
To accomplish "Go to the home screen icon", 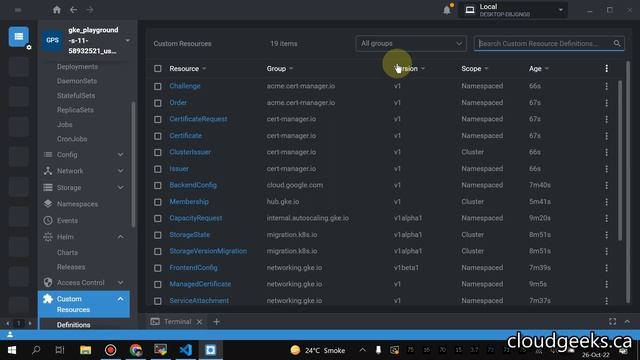I will [57, 10].
